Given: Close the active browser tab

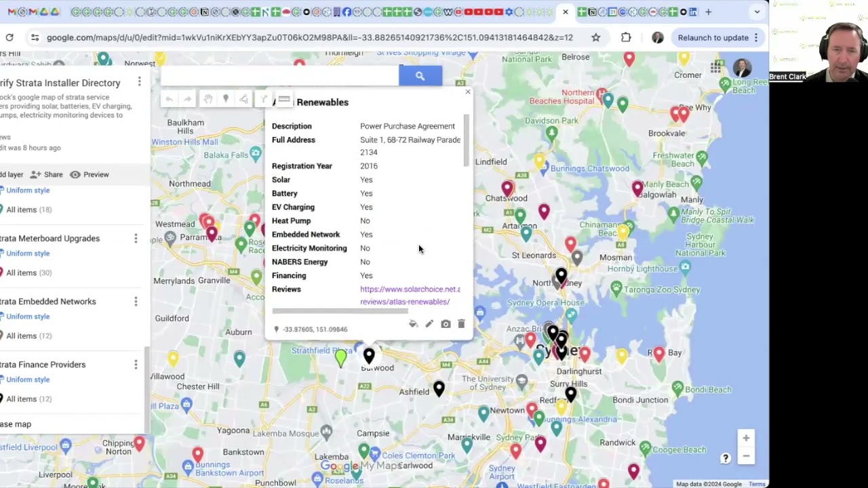Looking at the screenshot, I should pyautogui.click(x=566, y=12).
